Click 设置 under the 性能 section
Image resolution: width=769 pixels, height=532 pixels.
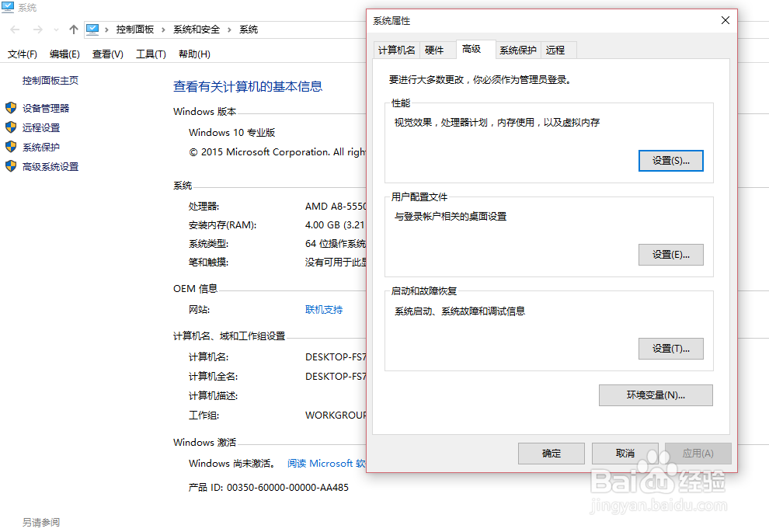tap(670, 161)
